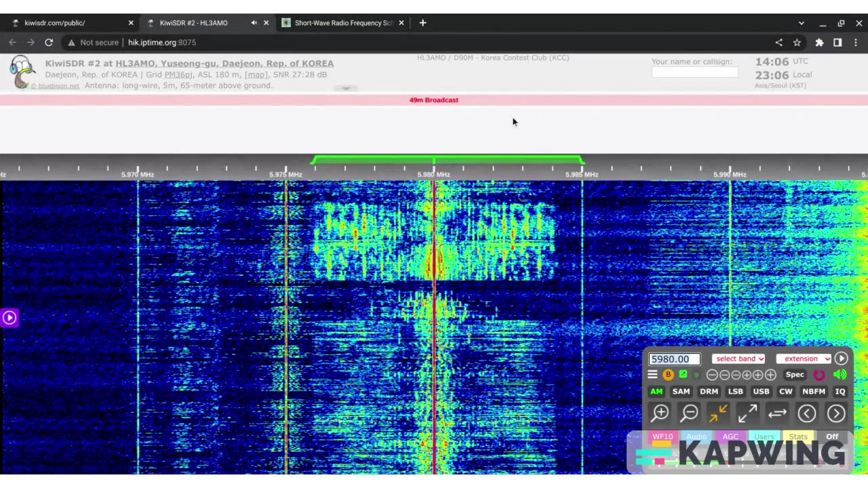Switch to the WF10 tab
868x488 pixels.
(663, 436)
